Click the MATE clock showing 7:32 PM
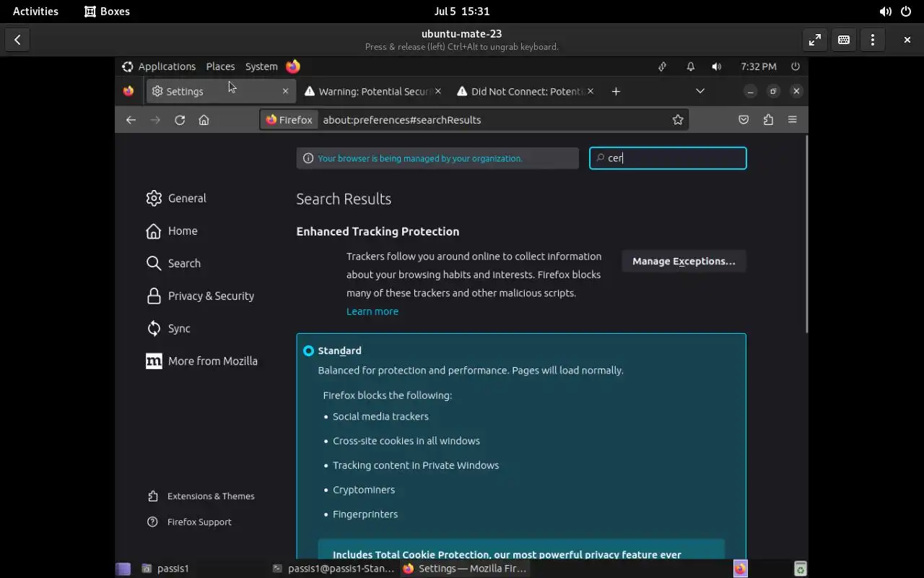This screenshot has height=578, width=924. pyautogui.click(x=759, y=66)
